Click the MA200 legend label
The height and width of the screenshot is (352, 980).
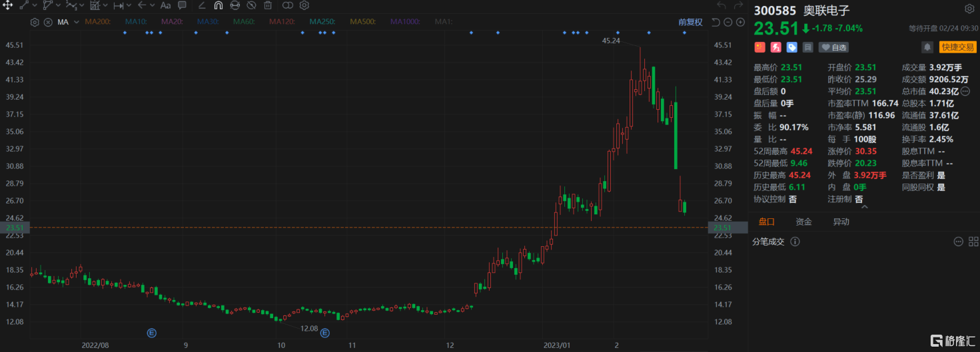[98, 22]
